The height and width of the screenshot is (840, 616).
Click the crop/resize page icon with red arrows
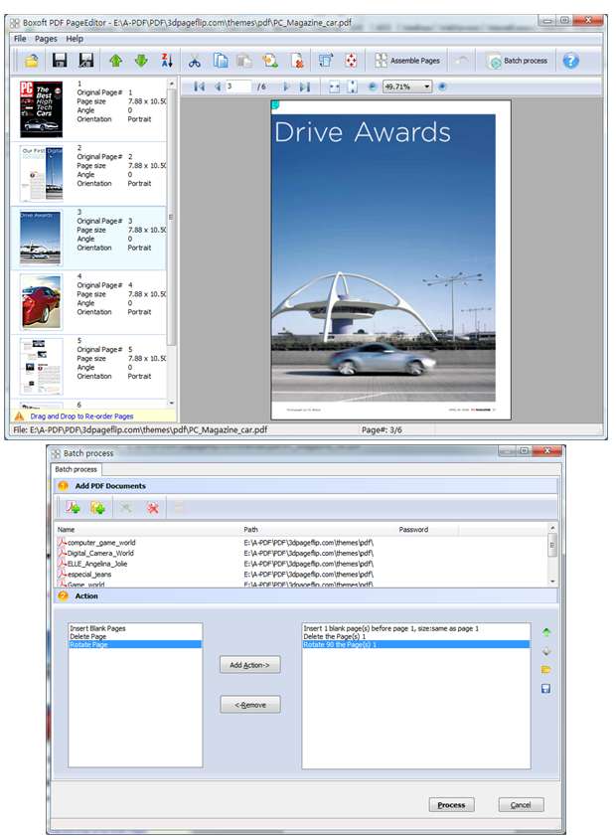[x=351, y=61]
